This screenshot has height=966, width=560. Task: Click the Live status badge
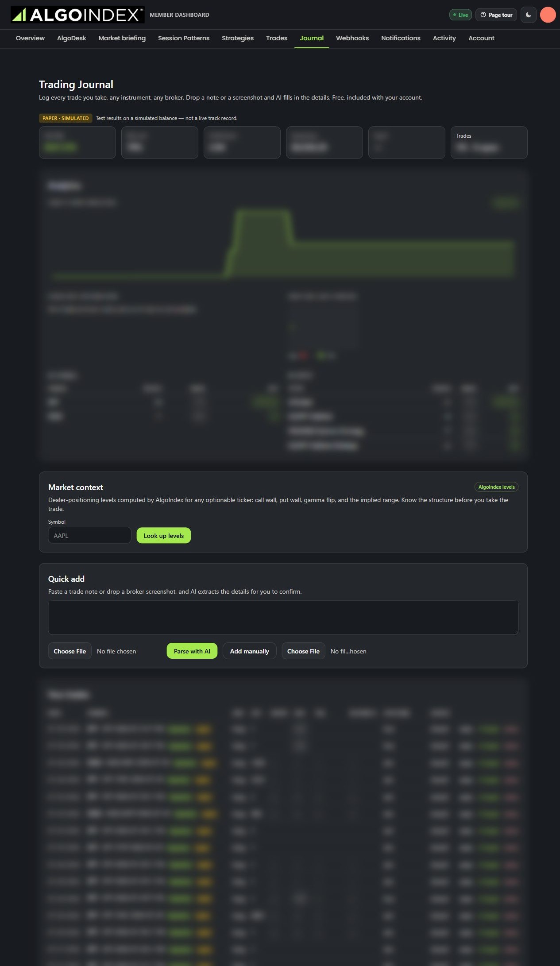(x=460, y=15)
